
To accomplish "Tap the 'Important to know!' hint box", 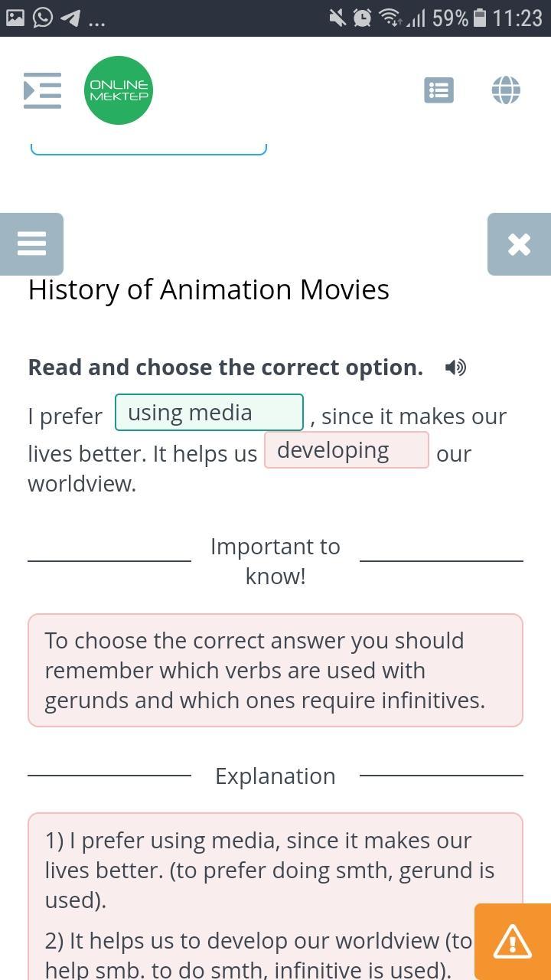I will click(x=275, y=670).
